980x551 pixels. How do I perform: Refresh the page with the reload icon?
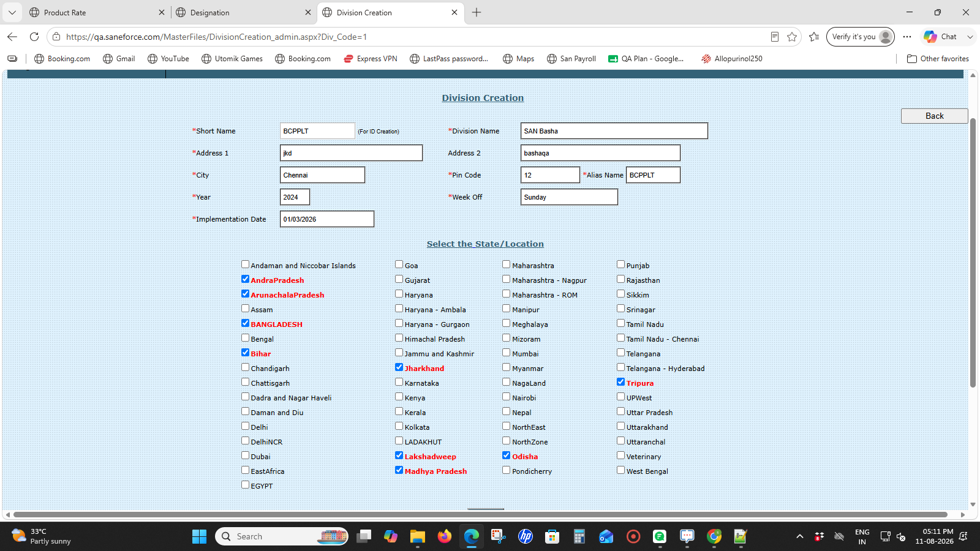(34, 37)
